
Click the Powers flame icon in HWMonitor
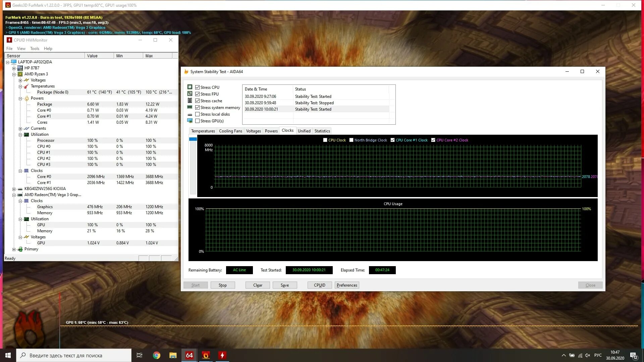pos(26,98)
